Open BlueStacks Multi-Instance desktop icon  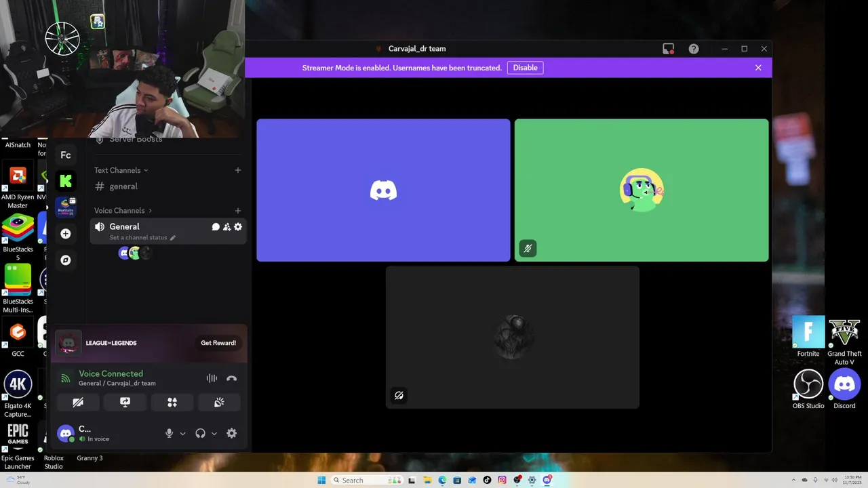coord(18,289)
